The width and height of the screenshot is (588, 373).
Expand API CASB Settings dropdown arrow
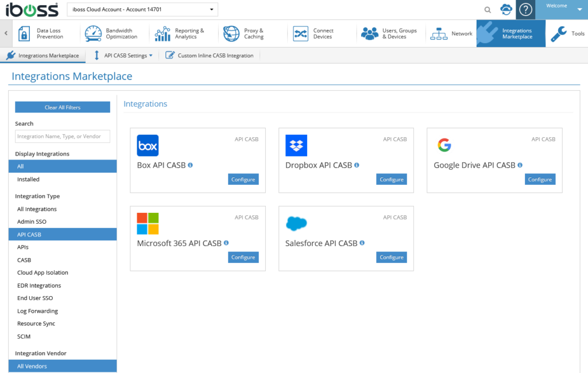click(151, 56)
